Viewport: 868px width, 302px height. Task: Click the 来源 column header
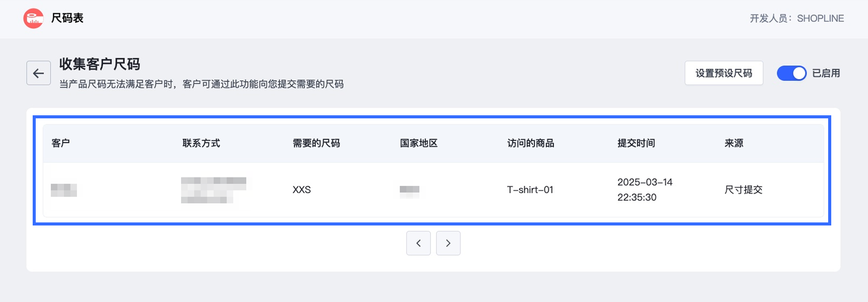734,143
